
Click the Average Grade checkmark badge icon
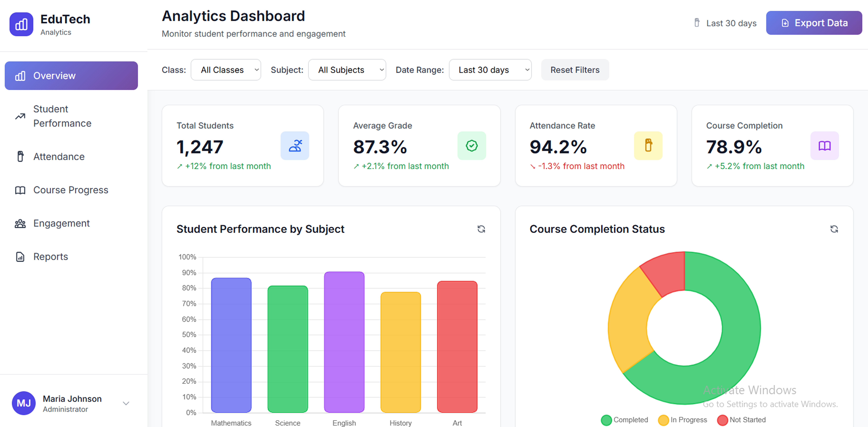tap(471, 146)
